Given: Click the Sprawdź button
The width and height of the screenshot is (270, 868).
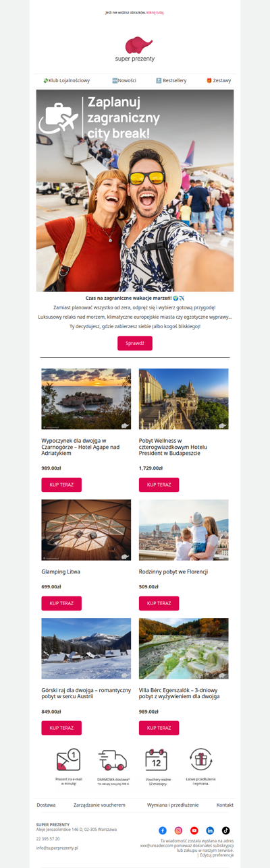Looking at the screenshot, I should tap(135, 343).
